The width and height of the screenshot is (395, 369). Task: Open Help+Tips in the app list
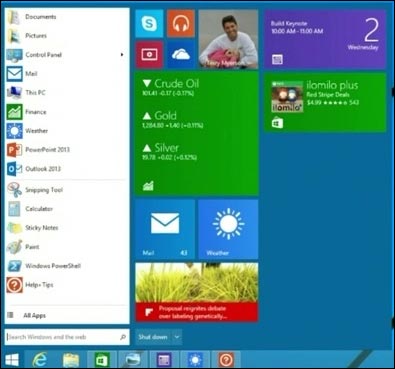coord(66,285)
